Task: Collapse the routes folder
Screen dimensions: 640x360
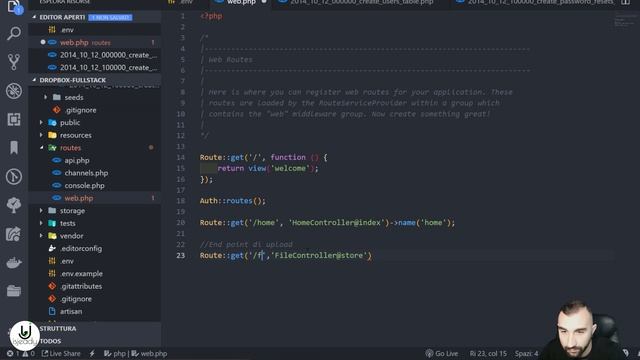Action: pos(70,148)
